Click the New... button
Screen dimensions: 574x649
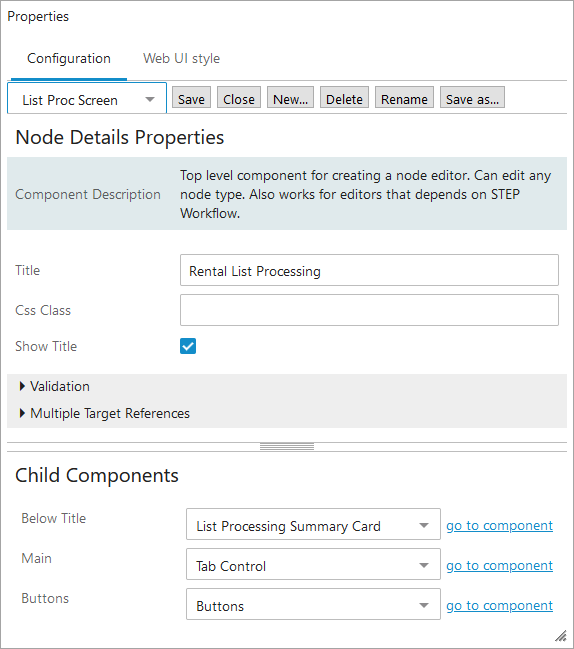coord(291,97)
